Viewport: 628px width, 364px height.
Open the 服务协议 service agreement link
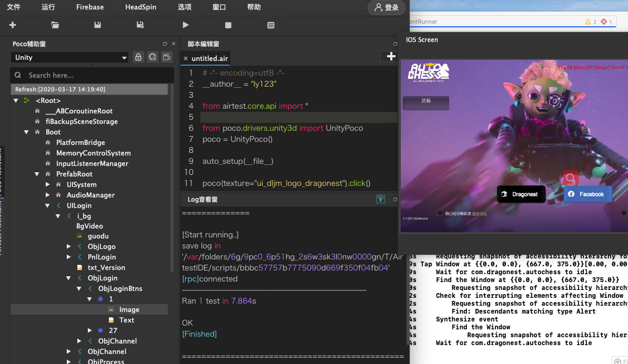[479, 214]
